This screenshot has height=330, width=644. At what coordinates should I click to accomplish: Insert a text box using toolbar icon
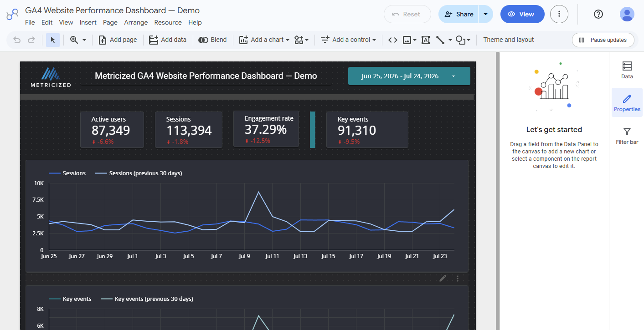point(426,40)
